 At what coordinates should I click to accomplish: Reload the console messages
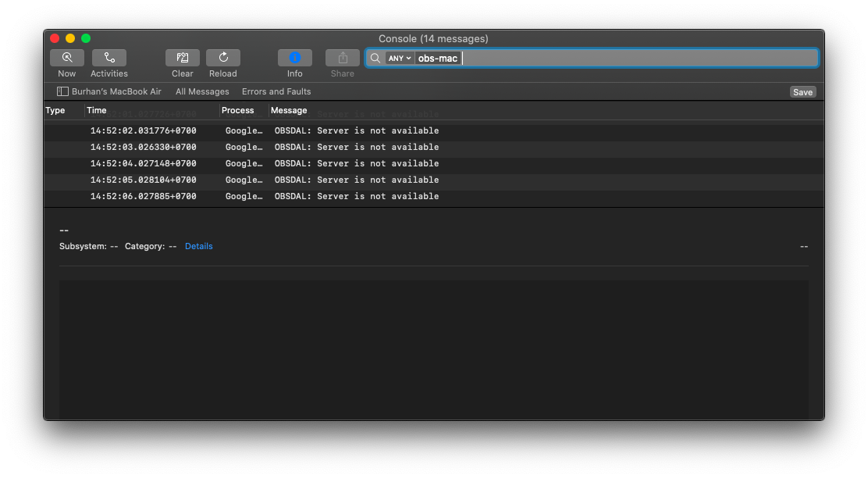tap(222, 57)
